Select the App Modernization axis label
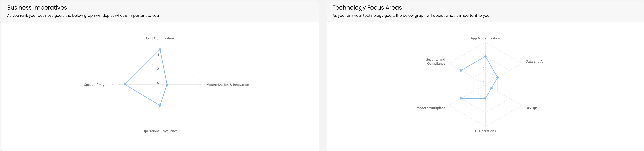This screenshot has height=151, width=644. point(485,38)
